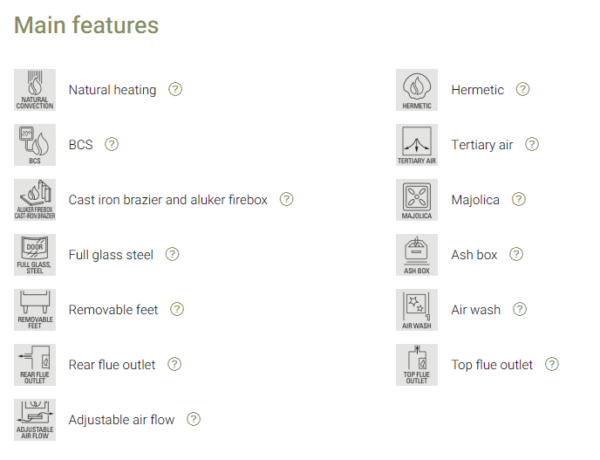Click the BCS feature icon
The width and height of the screenshot is (600, 460).
click(x=35, y=145)
